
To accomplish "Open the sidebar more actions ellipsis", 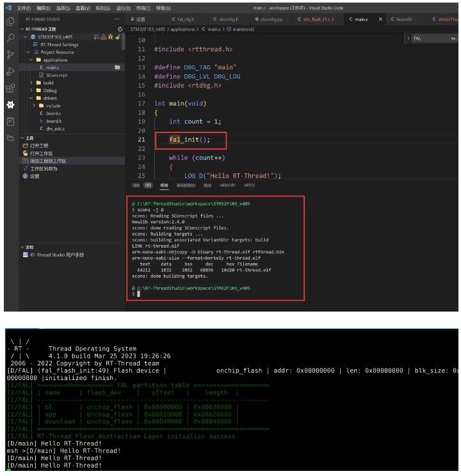I will pyautogui.click(x=117, y=19).
